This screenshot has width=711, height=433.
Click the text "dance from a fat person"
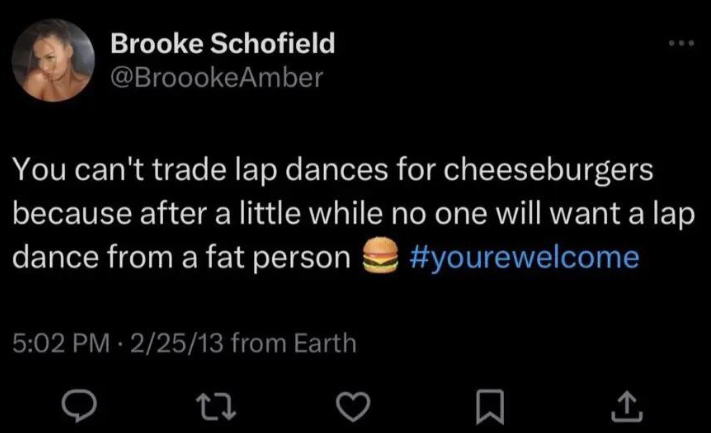[180, 257]
